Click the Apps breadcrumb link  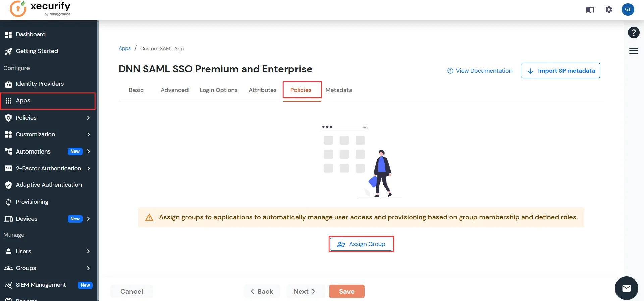pos(125,48)
